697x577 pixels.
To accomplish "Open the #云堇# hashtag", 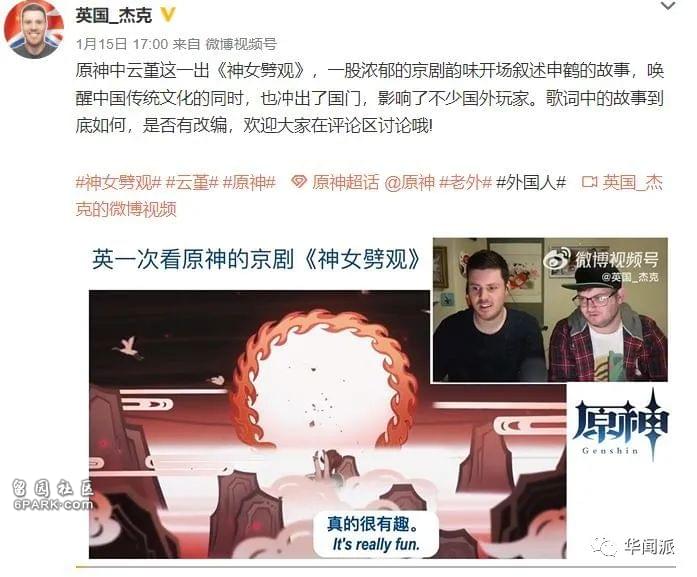I will 192,183.
